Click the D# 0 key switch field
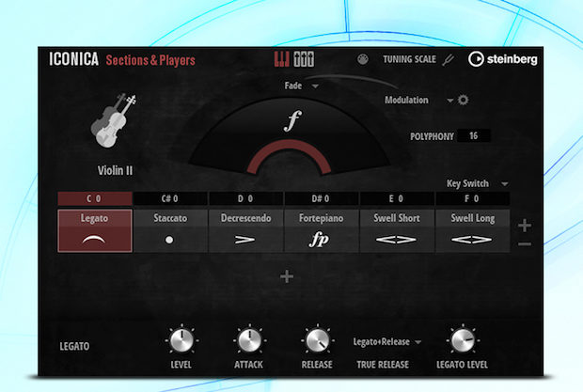This screenshot has height=392, width=583. [321, 198]
